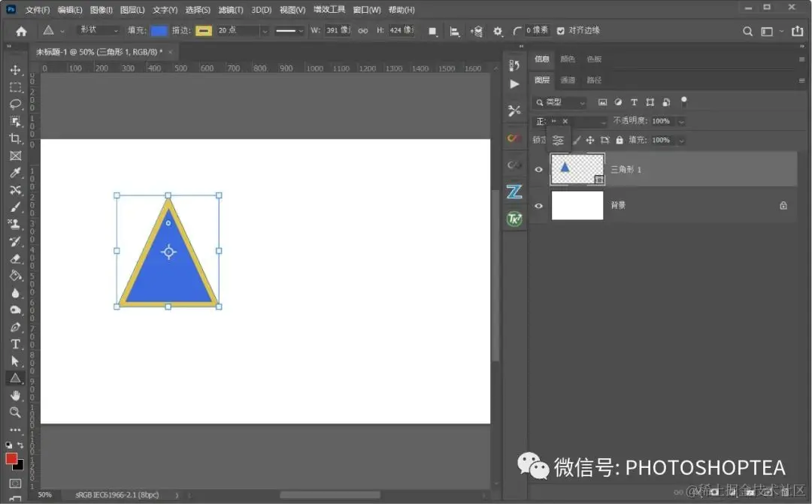Image resolution: width=812 pixels, height=504 pixels.
Task: Open path alignment options icon
Action: click(x=454, y=31)
